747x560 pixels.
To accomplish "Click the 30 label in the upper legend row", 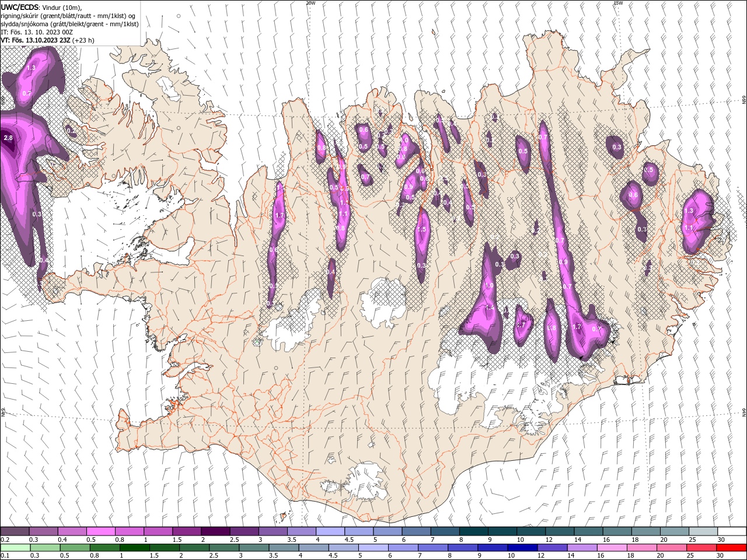I will point(721,540).
